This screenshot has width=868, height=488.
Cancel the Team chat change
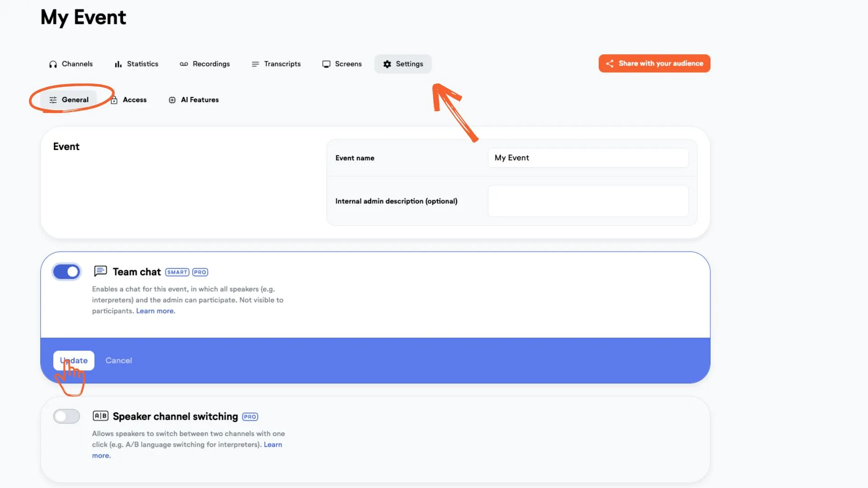pyautogui.click(x=118, y=361)
